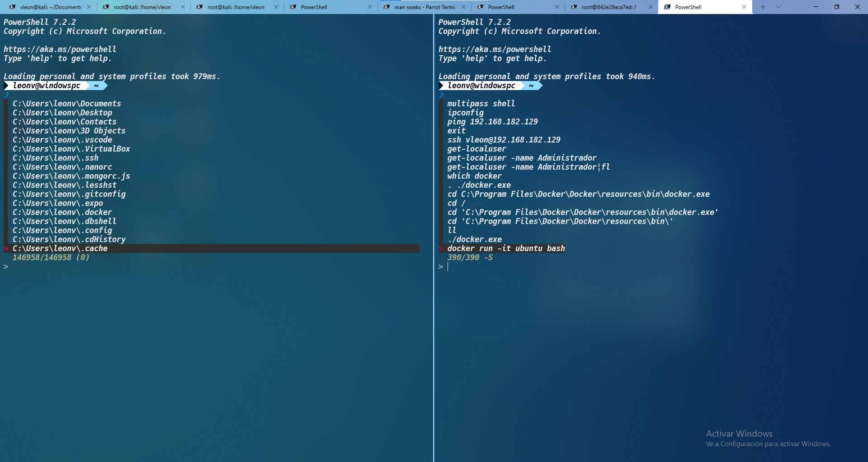
Task: Pick the highlighted C:\Users\leonv\.cache entry
Action: pyautogui.click(x=60, y=248)
